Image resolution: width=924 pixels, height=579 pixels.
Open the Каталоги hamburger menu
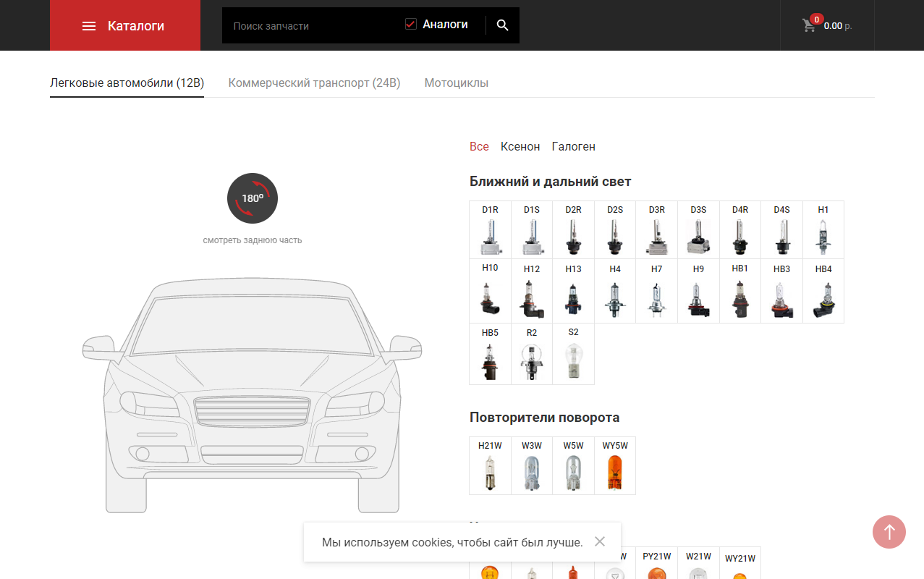(x=89, y=26)
